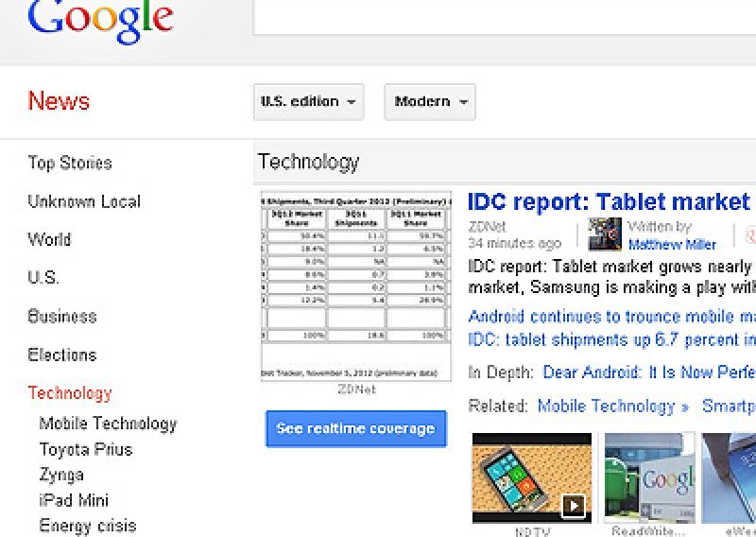
Task: Open the U.S. edition dropdown
Action: point(309,102)
